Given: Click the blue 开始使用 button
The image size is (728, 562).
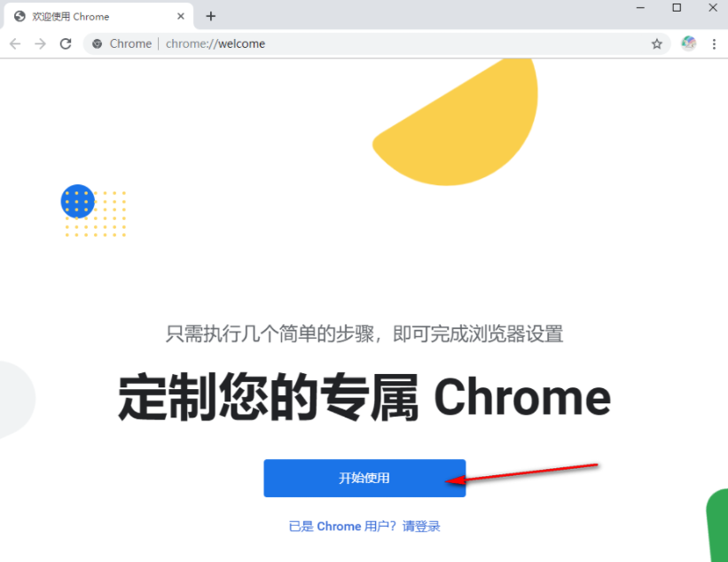Looking at the screenshot, I should pos(364,478).
